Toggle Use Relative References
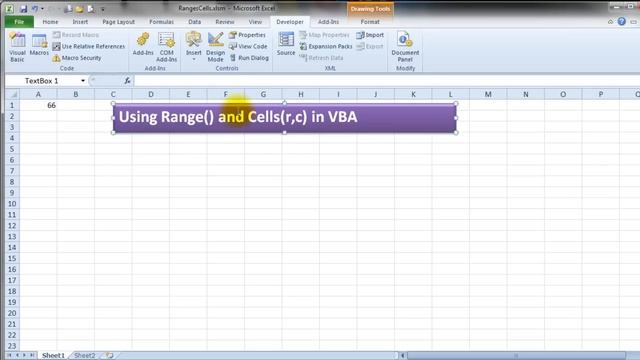Screen dimensions: 640x360 pyautogui.click(x=89, y=47)
